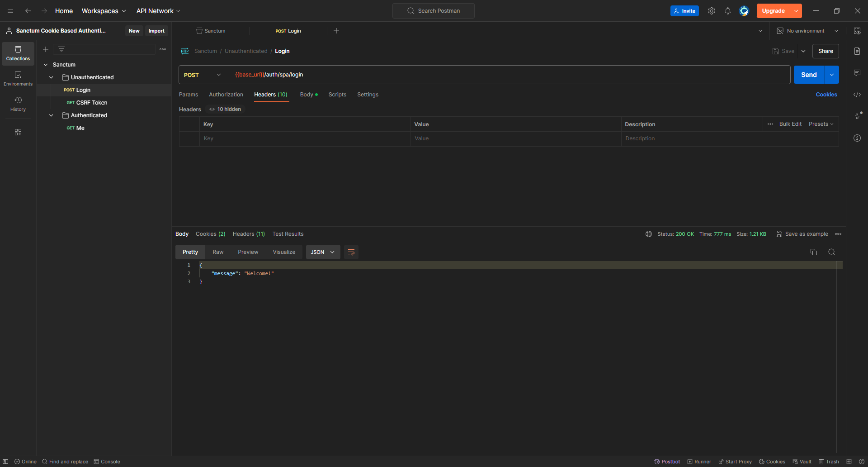
Task: Open the History panel
Action: tap(18, 103)
